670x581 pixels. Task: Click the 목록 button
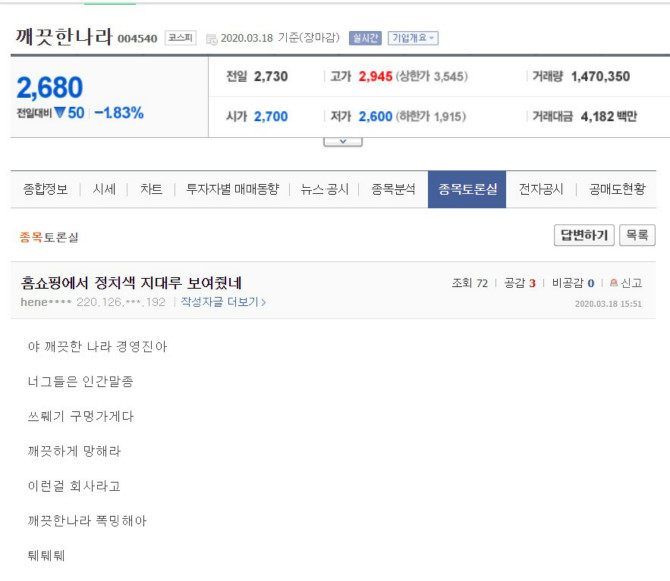[x=637, y=235]
